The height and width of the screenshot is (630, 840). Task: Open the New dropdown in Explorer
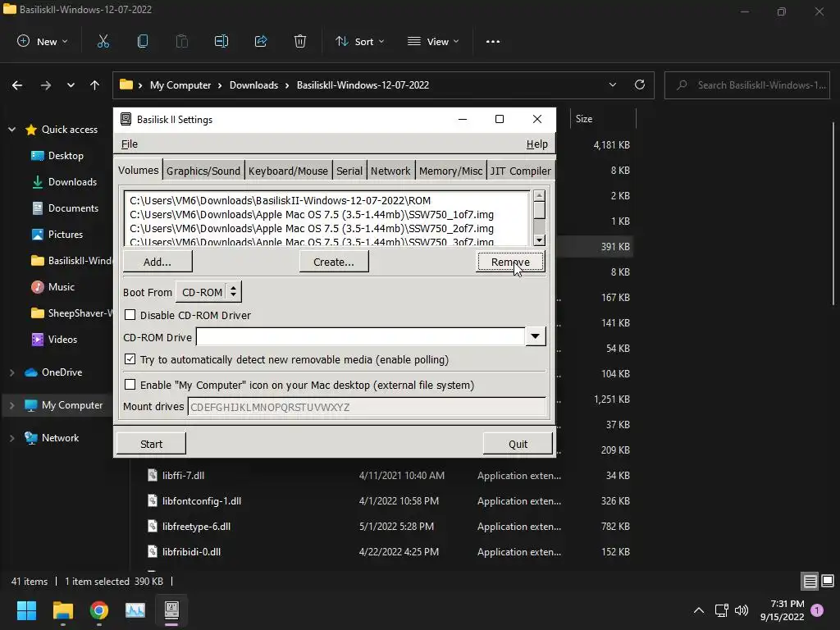(x=43, y=41)
